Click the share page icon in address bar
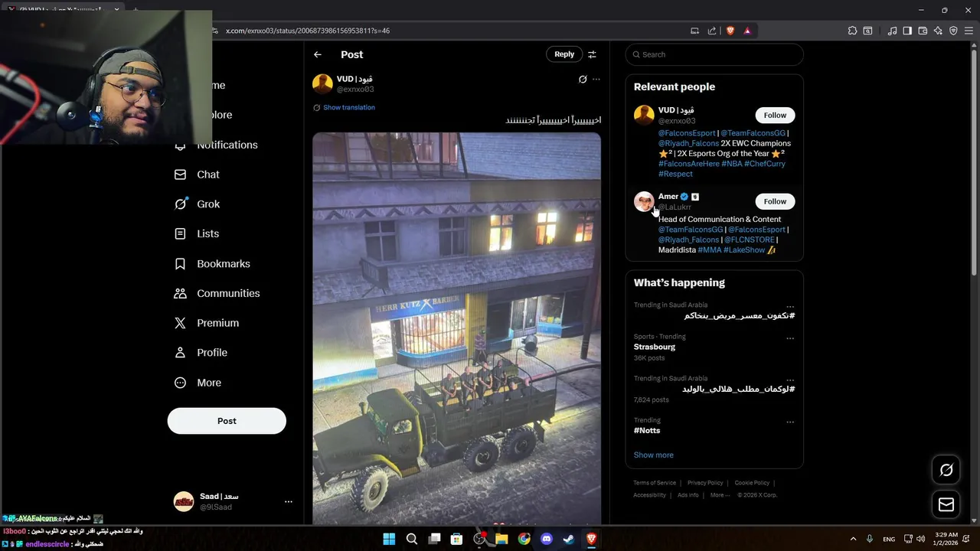 click(712, 31)
